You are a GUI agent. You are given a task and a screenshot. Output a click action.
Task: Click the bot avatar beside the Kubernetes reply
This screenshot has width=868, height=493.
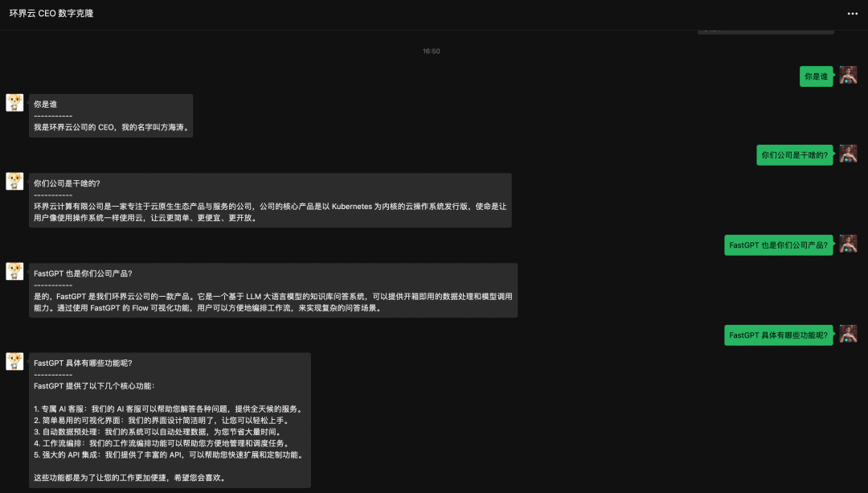[14, 181]
